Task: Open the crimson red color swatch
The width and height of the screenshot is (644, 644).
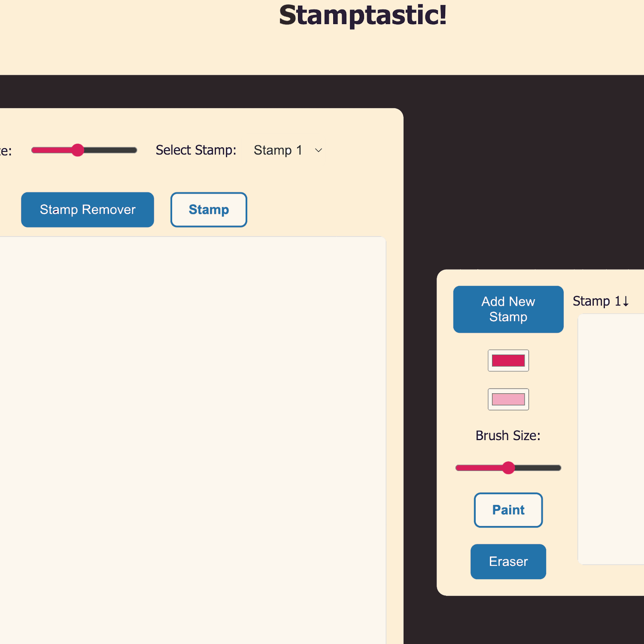Action: click(508, 361)
